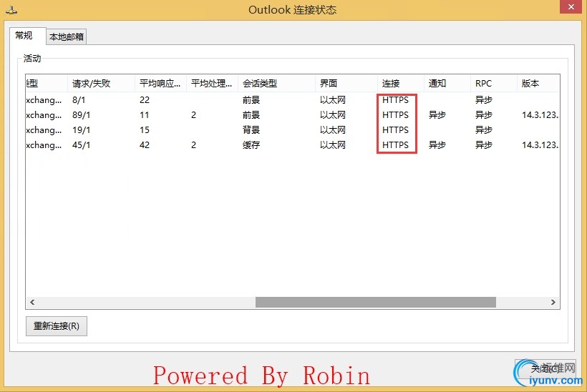This screenshot has width=587, height=392.
Task: Click average processing value 2 in 89/1 row
Action: tap(193, 115)
